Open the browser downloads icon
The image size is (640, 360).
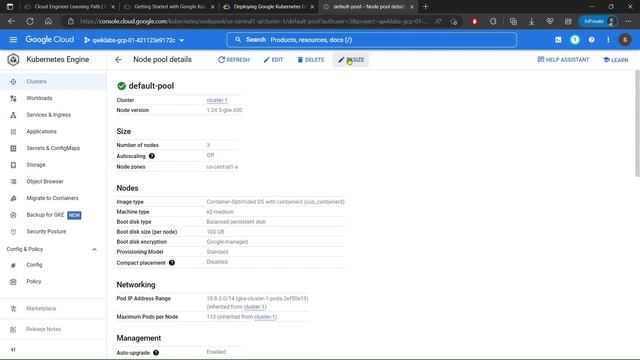click(531, 21)
